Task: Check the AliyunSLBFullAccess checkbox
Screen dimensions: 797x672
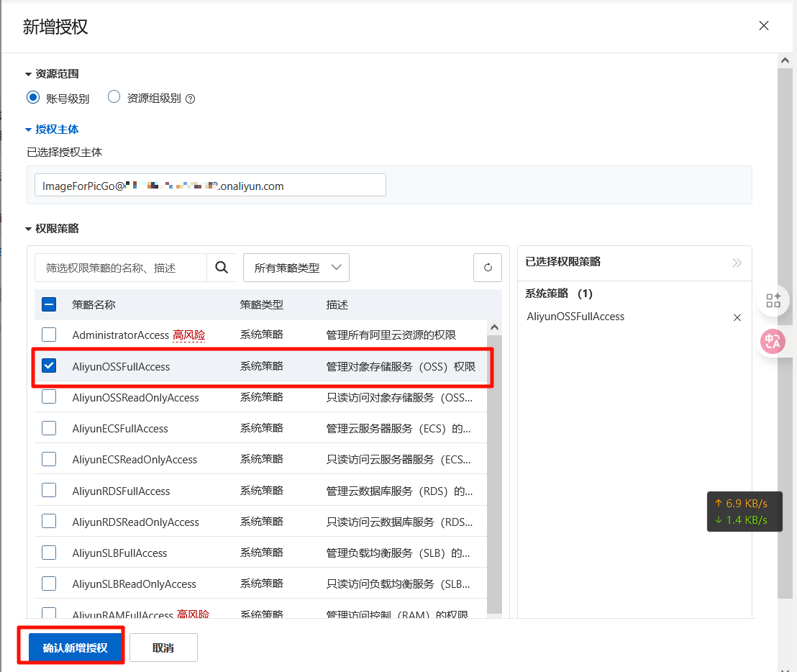Action: click(49, 552)
